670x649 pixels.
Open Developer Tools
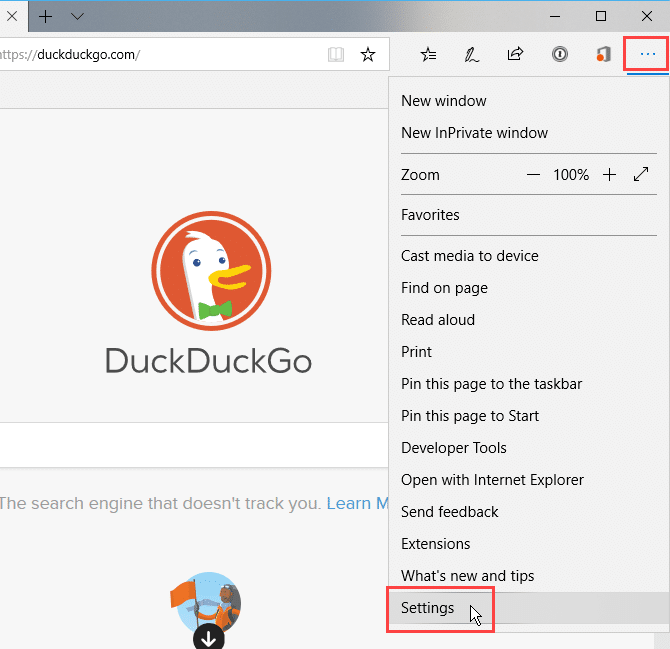(529, 448)
